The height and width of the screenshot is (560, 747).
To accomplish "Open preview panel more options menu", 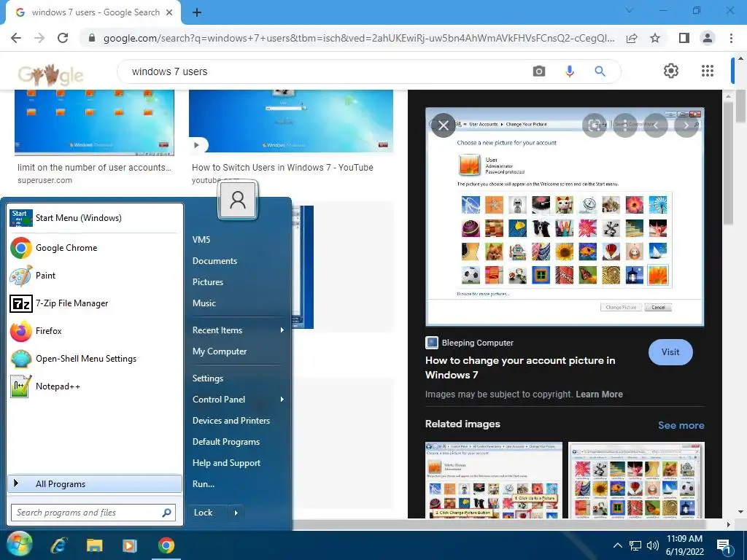I will [x=625, y=125].
